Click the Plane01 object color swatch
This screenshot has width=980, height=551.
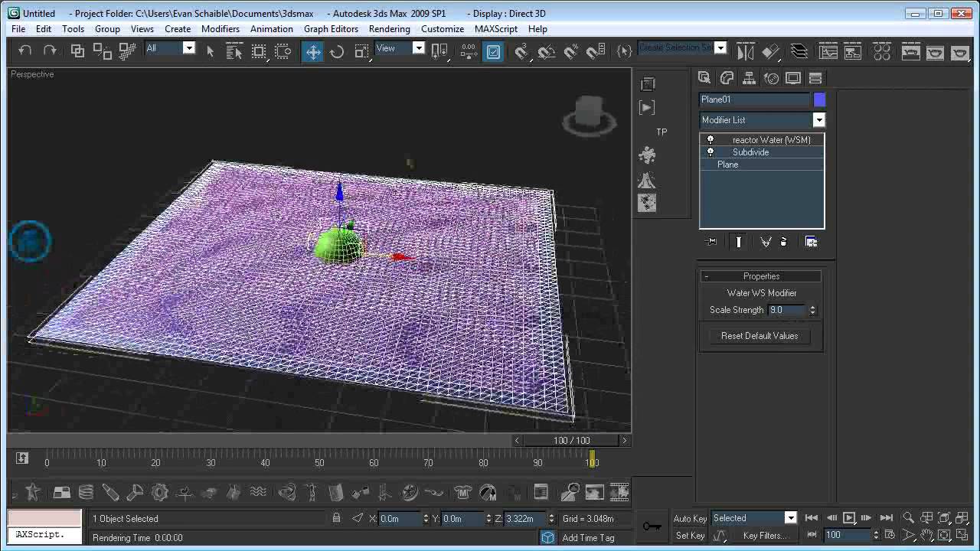[x=819, y=99]
